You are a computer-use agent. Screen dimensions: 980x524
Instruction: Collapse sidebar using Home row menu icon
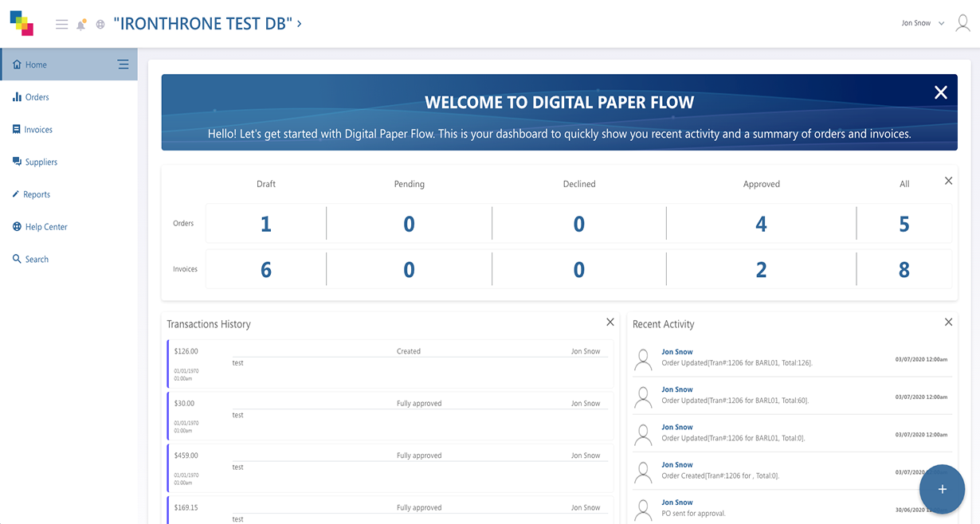(x=123, y=65)
